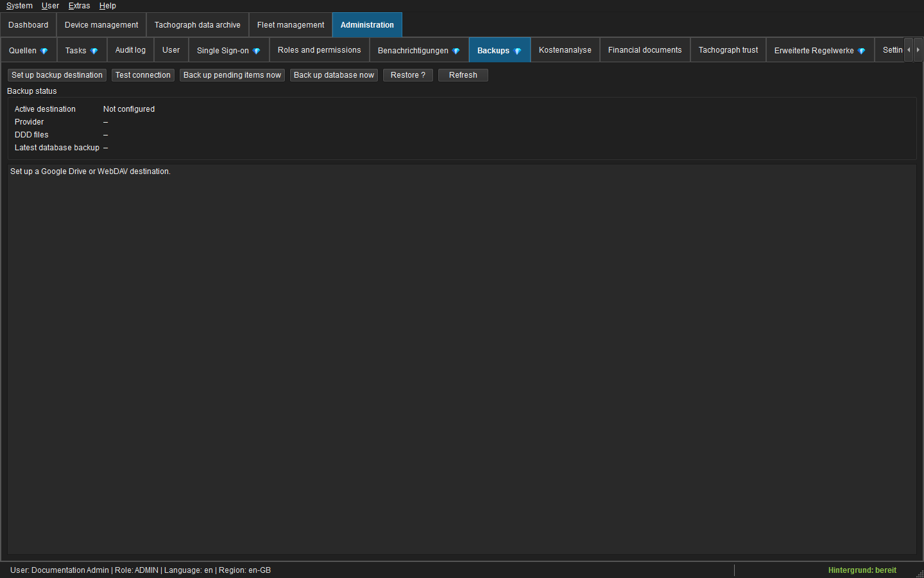Open the Single Sign-on sub-tab

(229, 50)
